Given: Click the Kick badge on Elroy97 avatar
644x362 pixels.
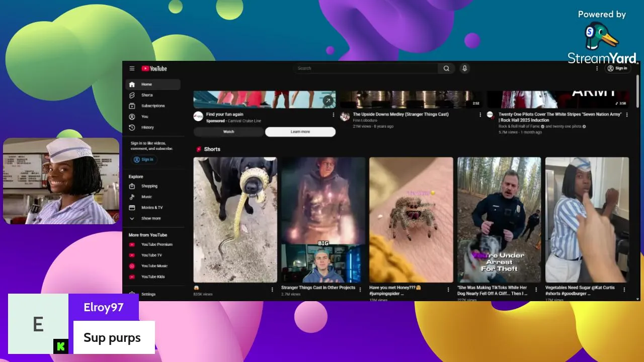Looking at the screenshot, I should tap(61, 346).
